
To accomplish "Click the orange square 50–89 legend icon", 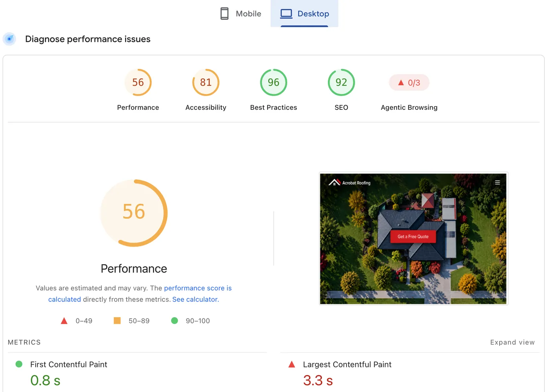I will point(117,321).
